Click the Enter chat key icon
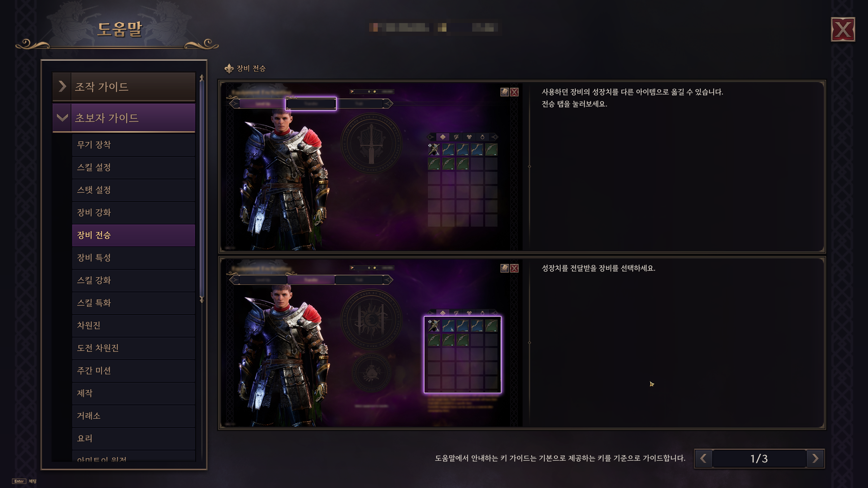 pyautogui.click(x=19, y=481)
